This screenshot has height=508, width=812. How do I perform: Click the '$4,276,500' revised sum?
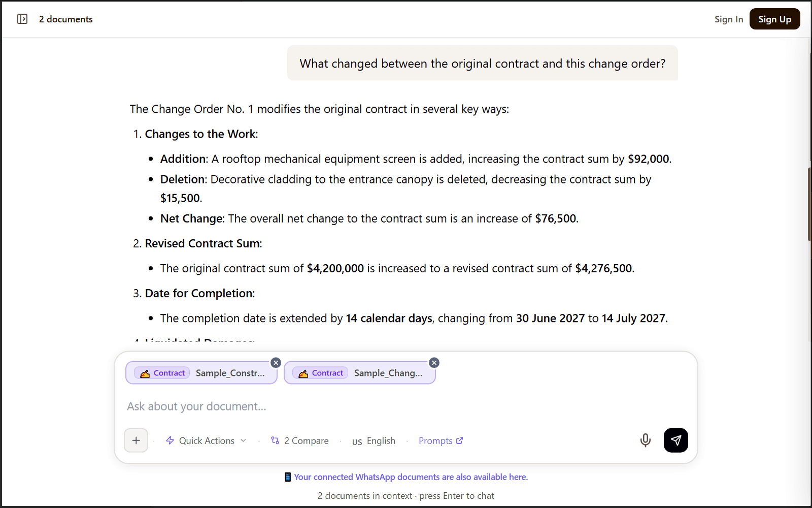coord(603,268)
